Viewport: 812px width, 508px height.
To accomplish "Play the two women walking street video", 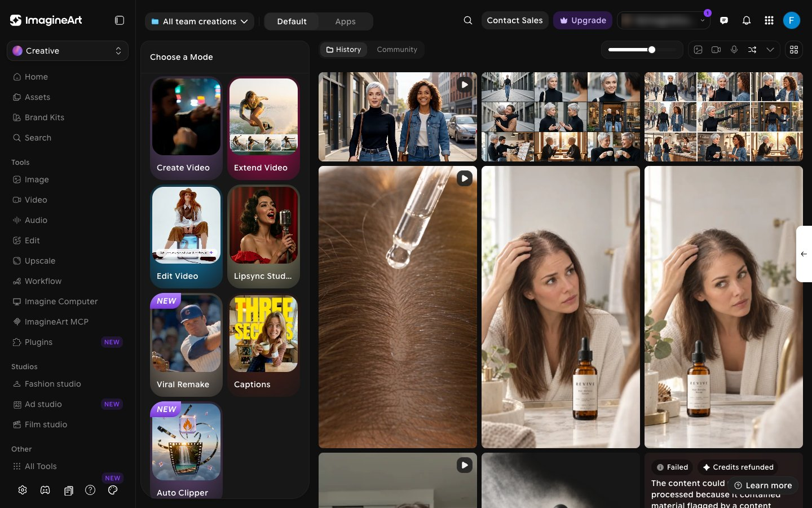I will tap(465, 85).
